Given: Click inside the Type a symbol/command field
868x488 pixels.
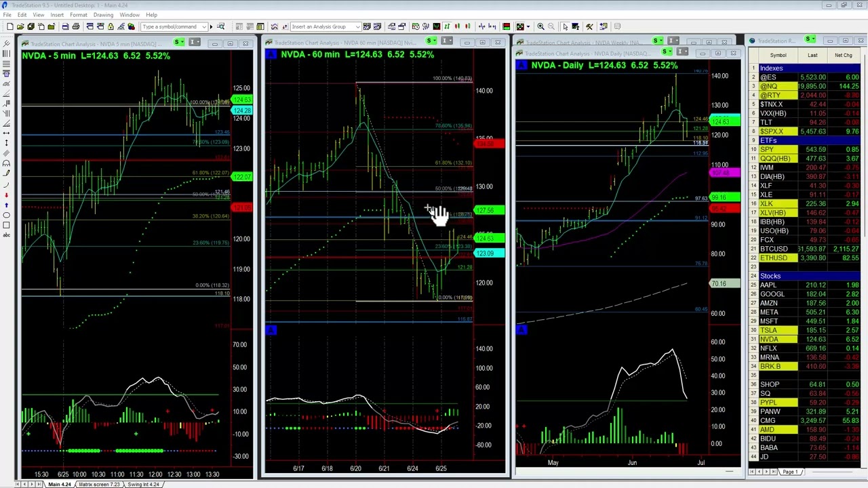Looking at the screenshot, I should coord(170,27).
